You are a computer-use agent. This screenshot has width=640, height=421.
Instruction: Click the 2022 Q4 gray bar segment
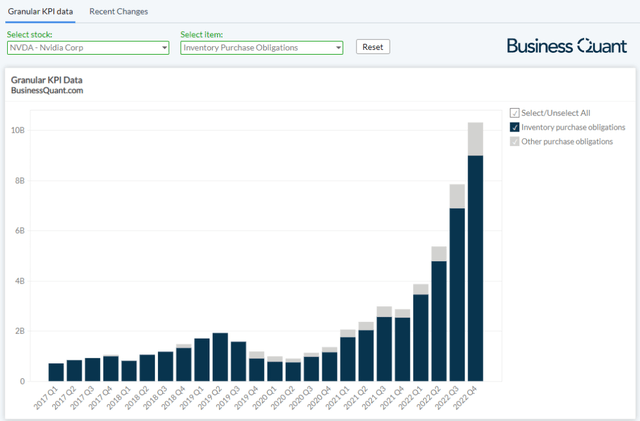point(477,139)
